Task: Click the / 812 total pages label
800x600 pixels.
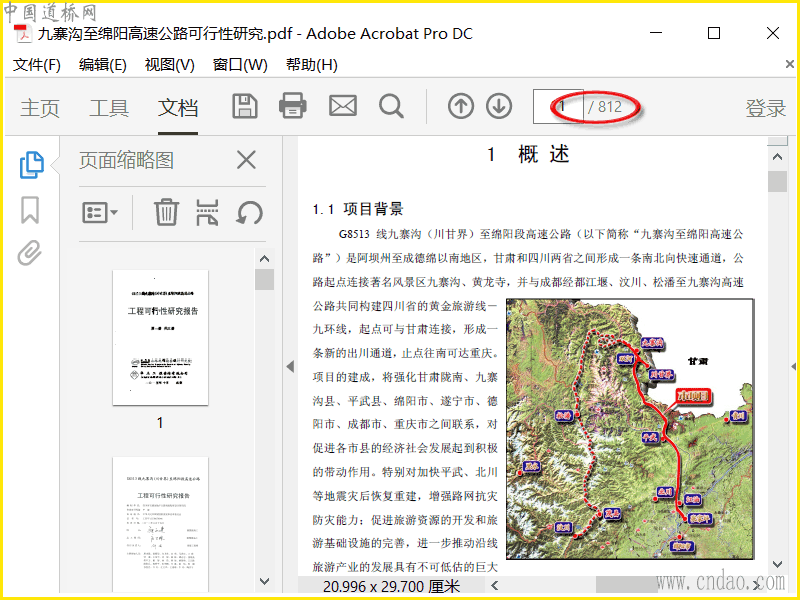Action: point(605,107)
